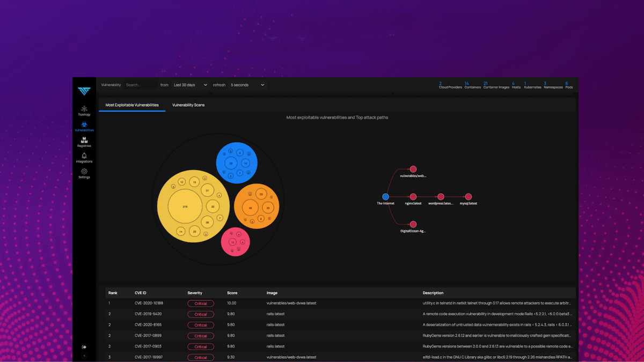
Task: Expand the 5 seconds refresh dropdown
Action: click(x=247, y=85)
